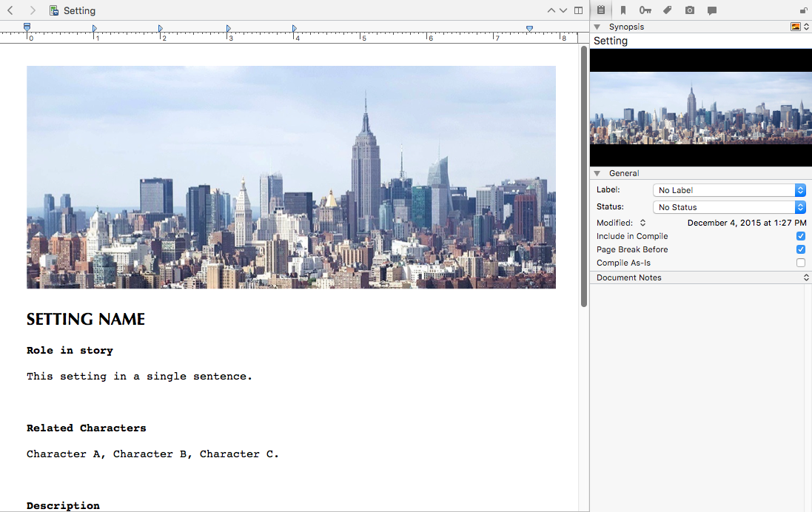Open the Snapshots camera pane
Viewport: 812px width, 512px height.
[690, 10]
